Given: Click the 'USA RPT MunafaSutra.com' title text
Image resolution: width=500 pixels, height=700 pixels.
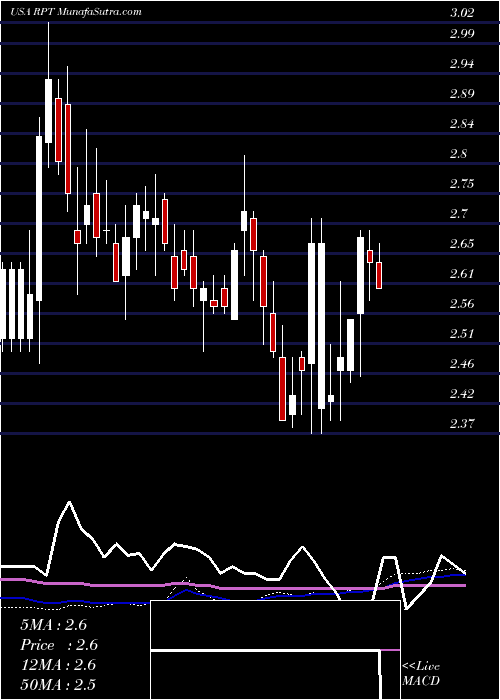Looking at the screenshot, I should click(x=76, y=12).
